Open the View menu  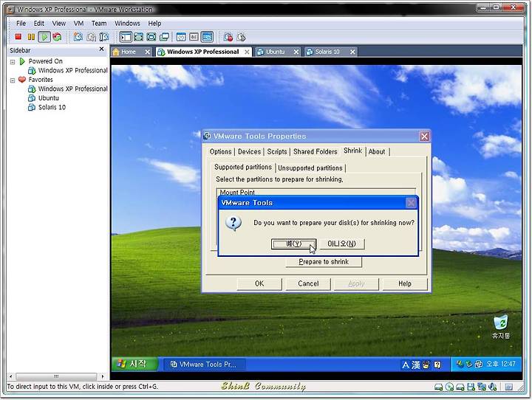click(58, 24)
